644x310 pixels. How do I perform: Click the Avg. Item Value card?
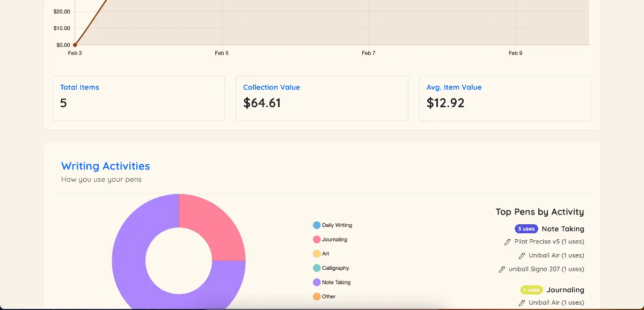505,98
